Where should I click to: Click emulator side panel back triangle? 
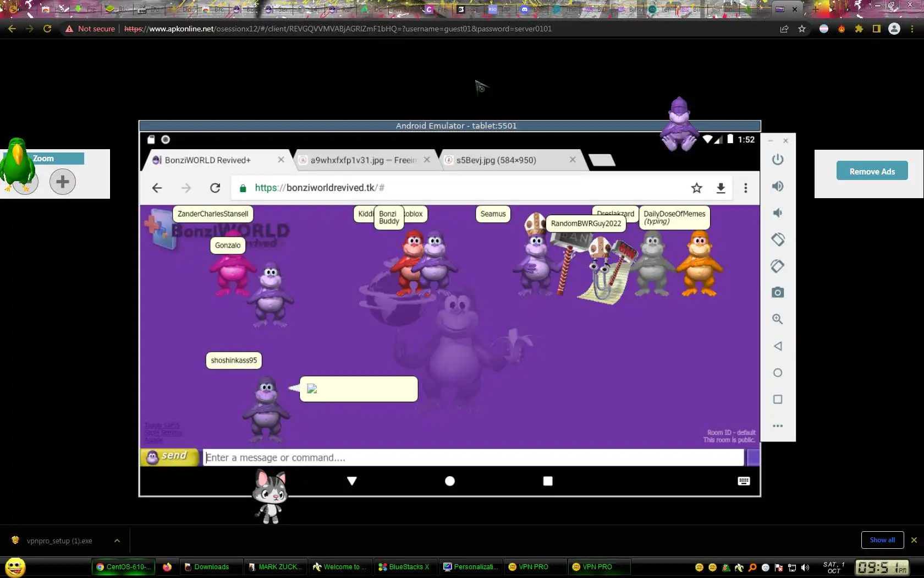pos(777,346)
